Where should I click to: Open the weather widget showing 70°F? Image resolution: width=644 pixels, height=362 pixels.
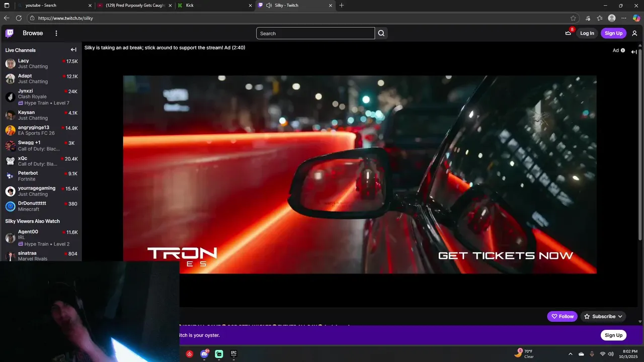524,353
